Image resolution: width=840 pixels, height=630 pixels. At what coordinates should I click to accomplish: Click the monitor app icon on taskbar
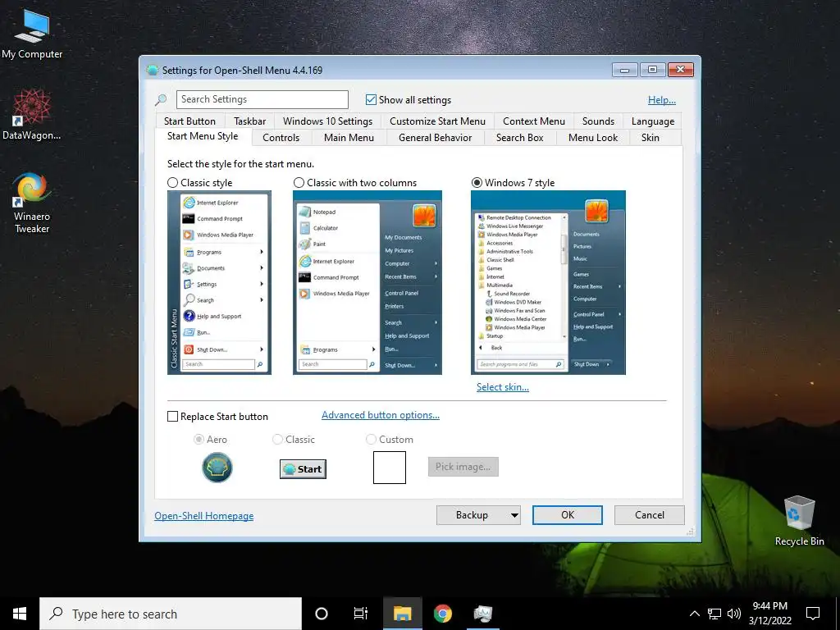pos(483,614)
